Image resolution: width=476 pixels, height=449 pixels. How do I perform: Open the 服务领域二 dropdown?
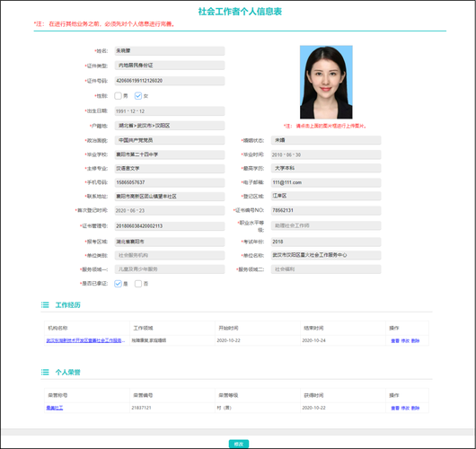[x=326, y=269]
